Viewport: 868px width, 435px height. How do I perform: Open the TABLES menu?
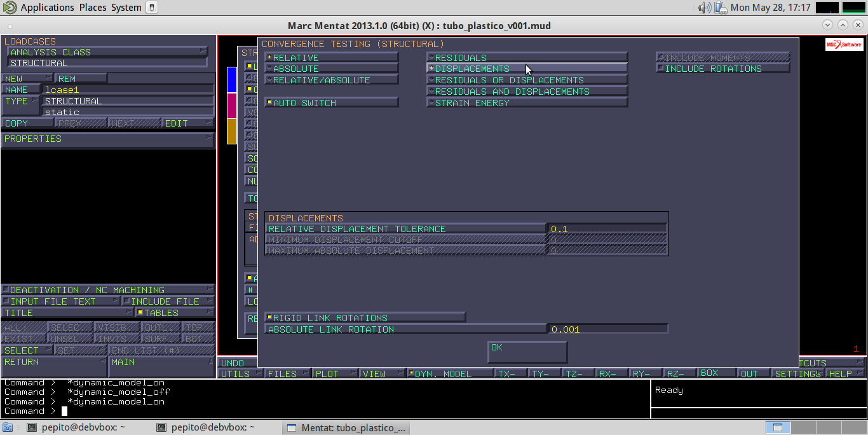pyautogui.click(x=175, y=313)
